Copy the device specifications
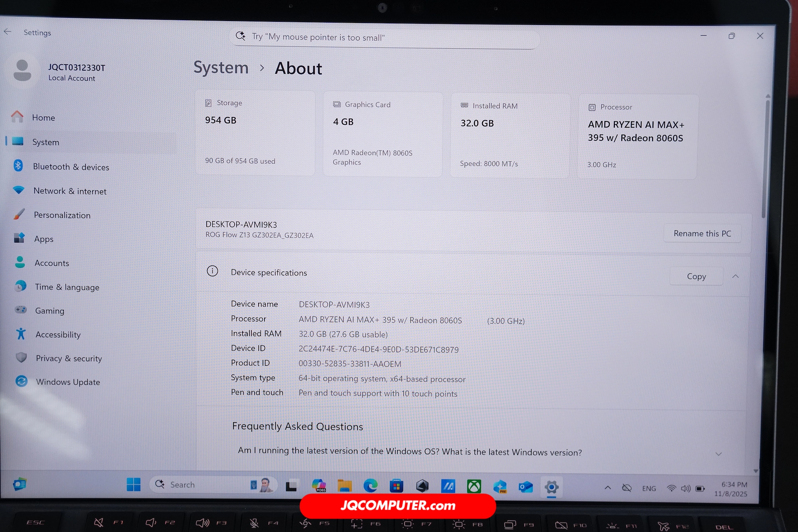 [696, 276]
